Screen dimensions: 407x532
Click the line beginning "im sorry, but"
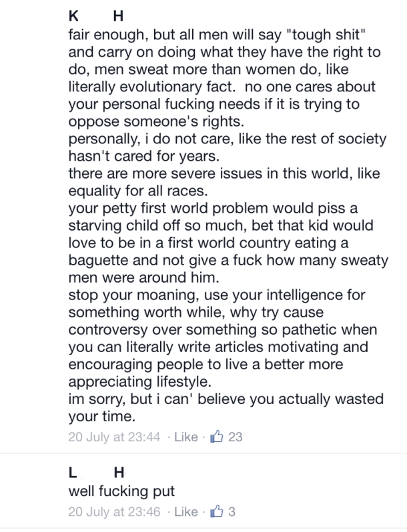point(226,399)
